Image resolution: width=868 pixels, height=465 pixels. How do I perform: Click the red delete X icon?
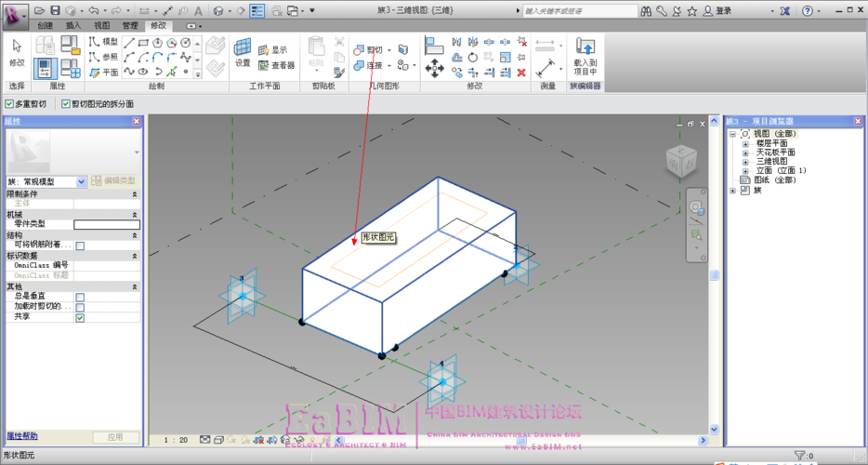coord(521,72)
